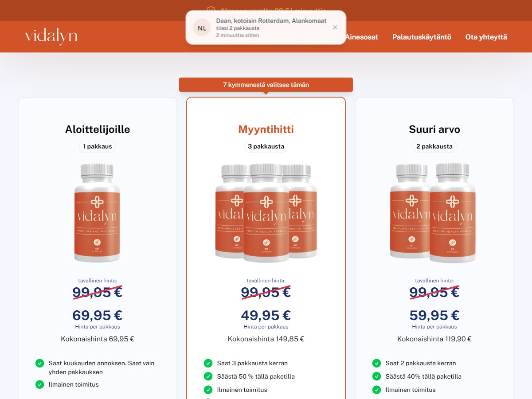Click checkmark icon beside 'Saat 3 pakkausta kerran'
532x399 pixels.
pyautogui.click(x=208, y=364)
